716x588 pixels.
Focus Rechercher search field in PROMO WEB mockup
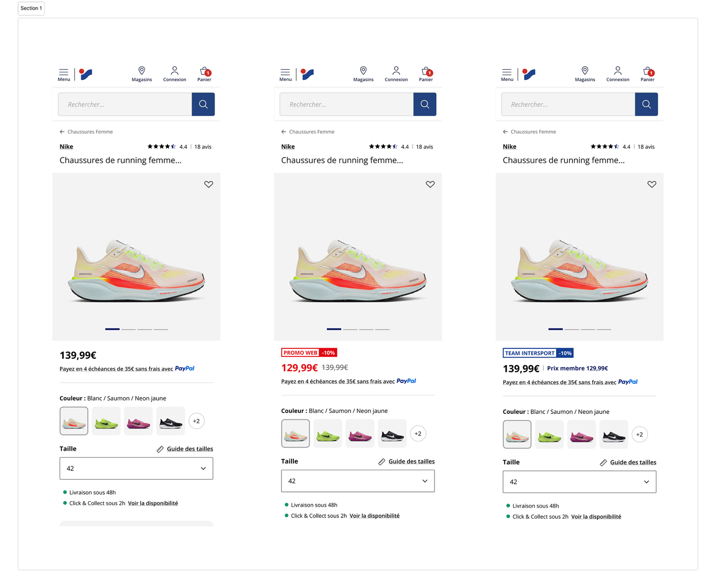[346, 104]
